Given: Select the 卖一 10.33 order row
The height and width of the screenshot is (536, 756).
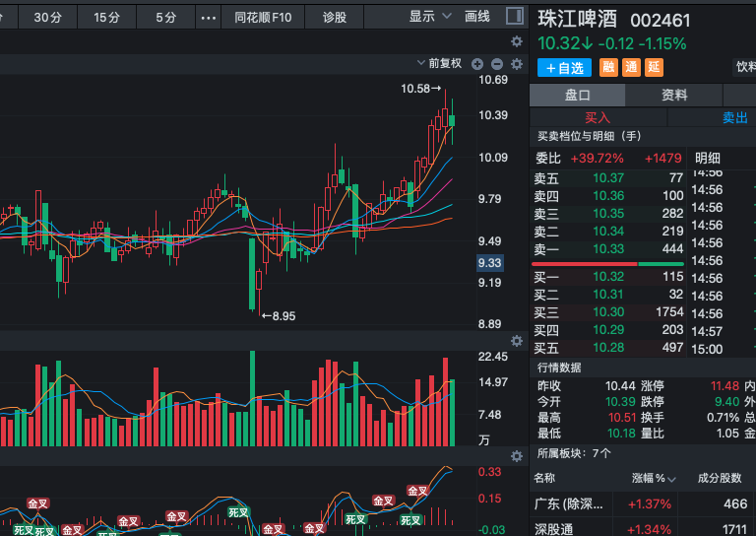Looking at the screenshot, I should 608,249.
